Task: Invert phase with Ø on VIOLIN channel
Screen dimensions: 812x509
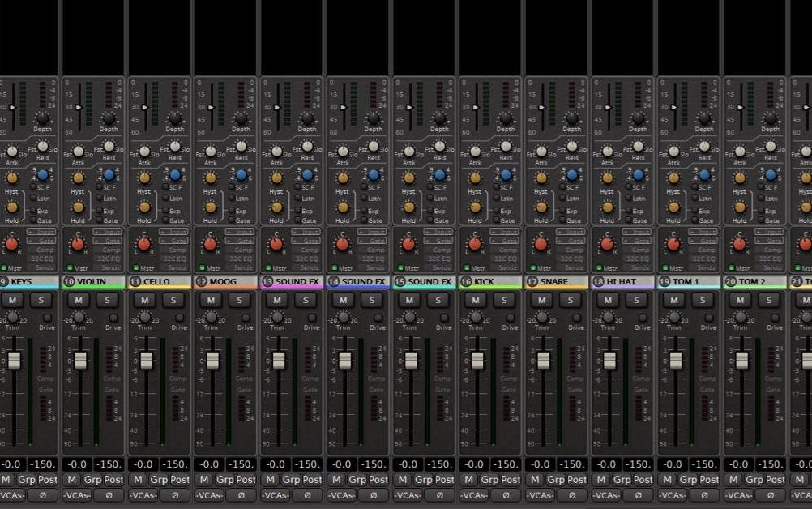Action: point(109,495)
